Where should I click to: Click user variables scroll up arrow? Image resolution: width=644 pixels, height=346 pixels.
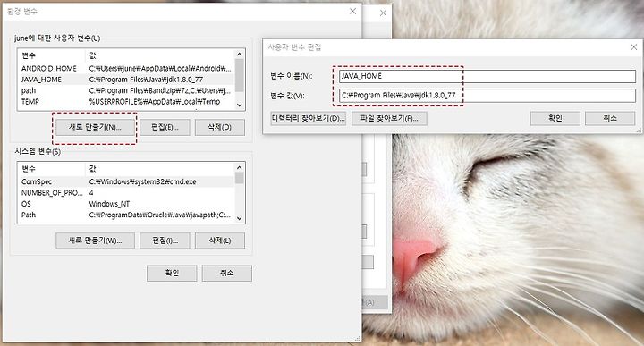pos(240,55)
